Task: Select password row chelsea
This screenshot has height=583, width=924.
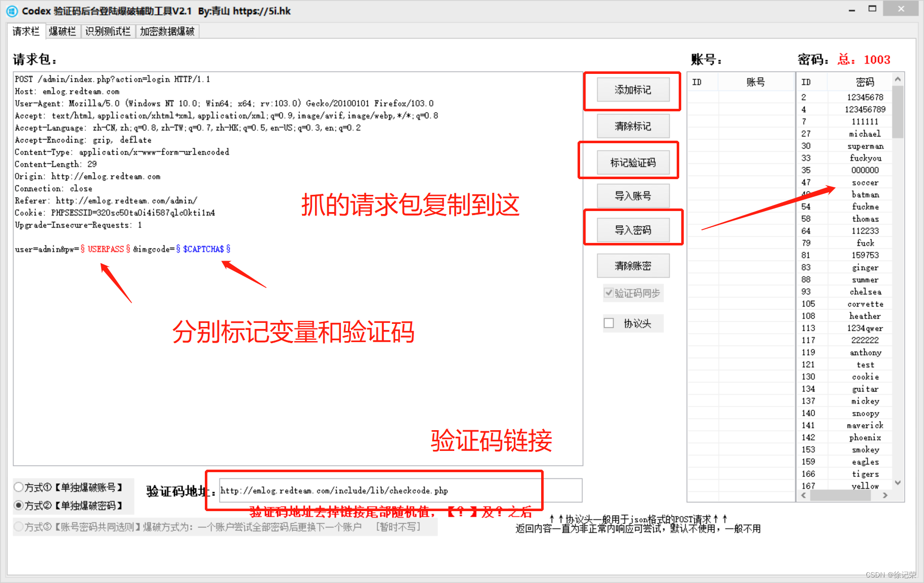Action: coord(845,291)
